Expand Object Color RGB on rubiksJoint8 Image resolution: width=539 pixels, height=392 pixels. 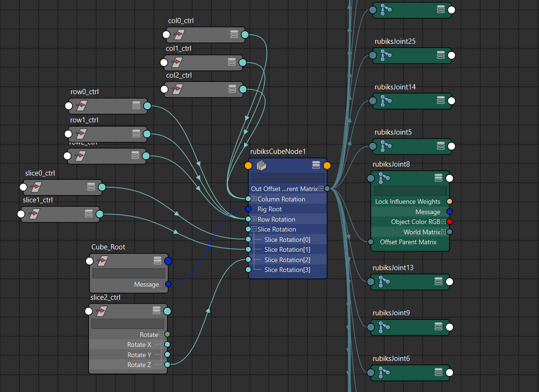click(443, 222)
